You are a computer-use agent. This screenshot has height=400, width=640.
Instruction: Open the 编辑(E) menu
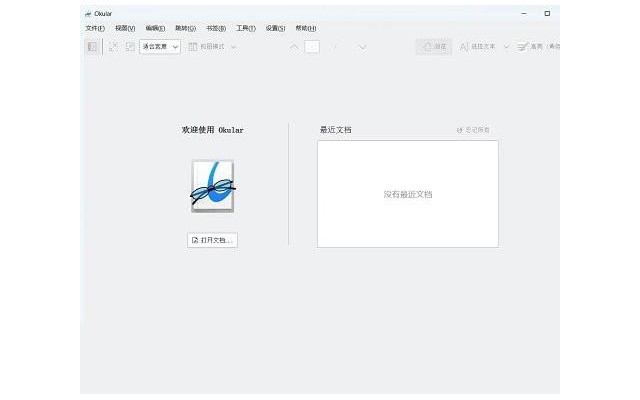[155, 28]
